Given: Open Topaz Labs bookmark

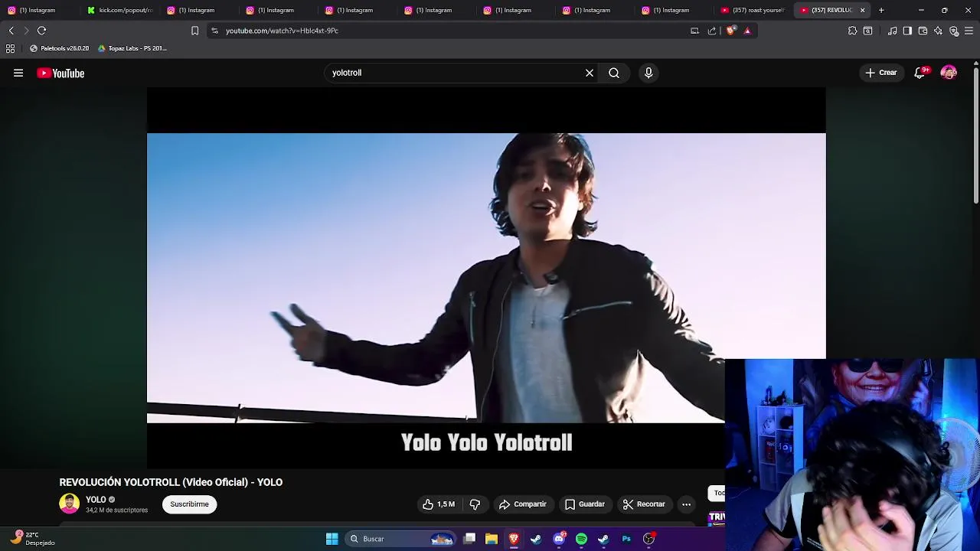Looking at the screenshot, I should [x=132, y=48].
